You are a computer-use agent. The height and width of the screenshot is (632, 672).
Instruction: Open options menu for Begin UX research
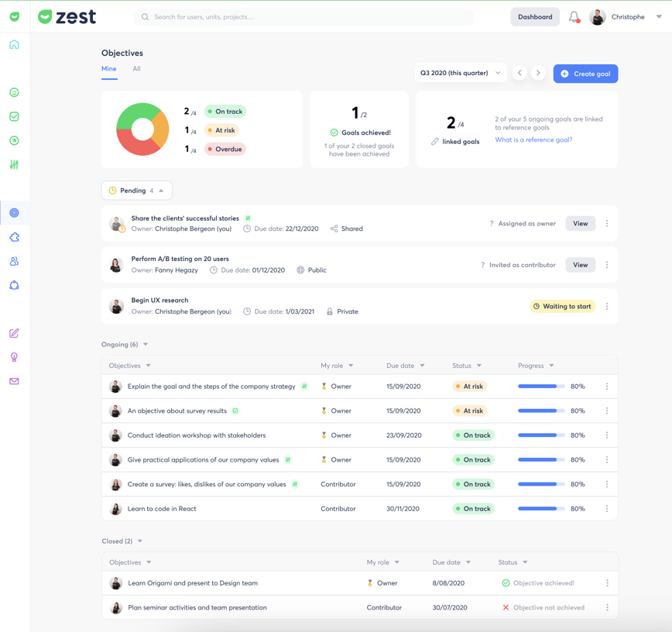[607, 307]
